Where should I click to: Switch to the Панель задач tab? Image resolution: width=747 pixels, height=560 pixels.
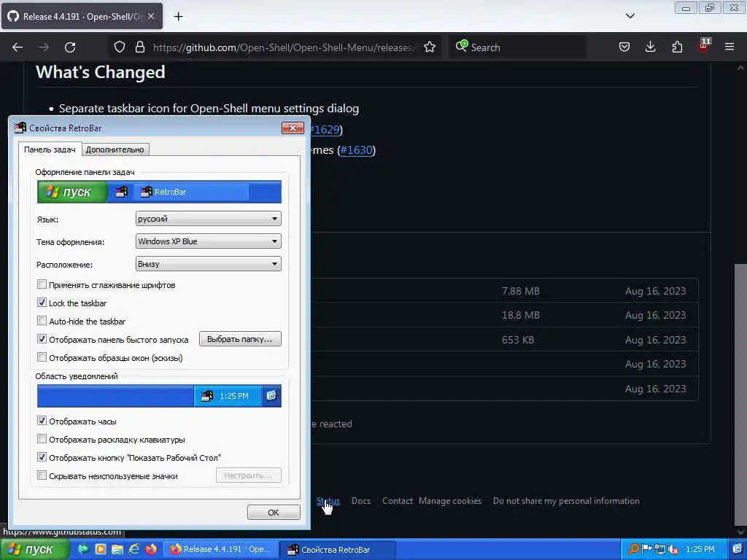50,149
